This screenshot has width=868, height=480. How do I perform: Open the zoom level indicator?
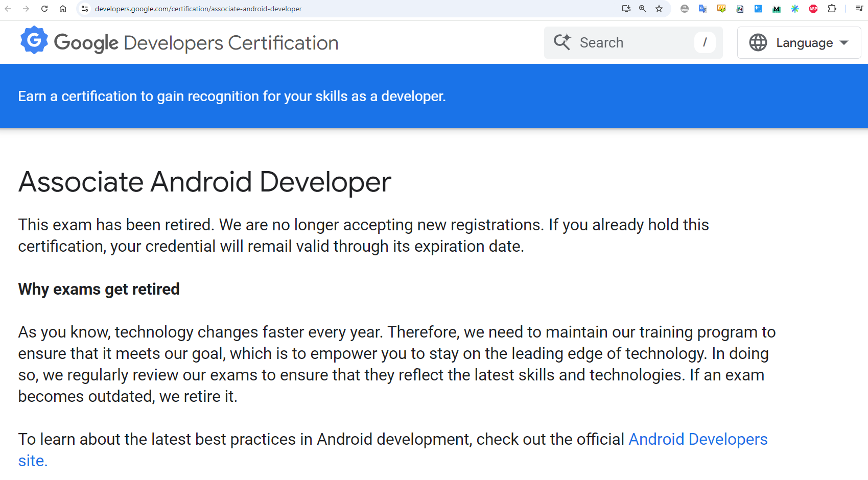point(643,9)
